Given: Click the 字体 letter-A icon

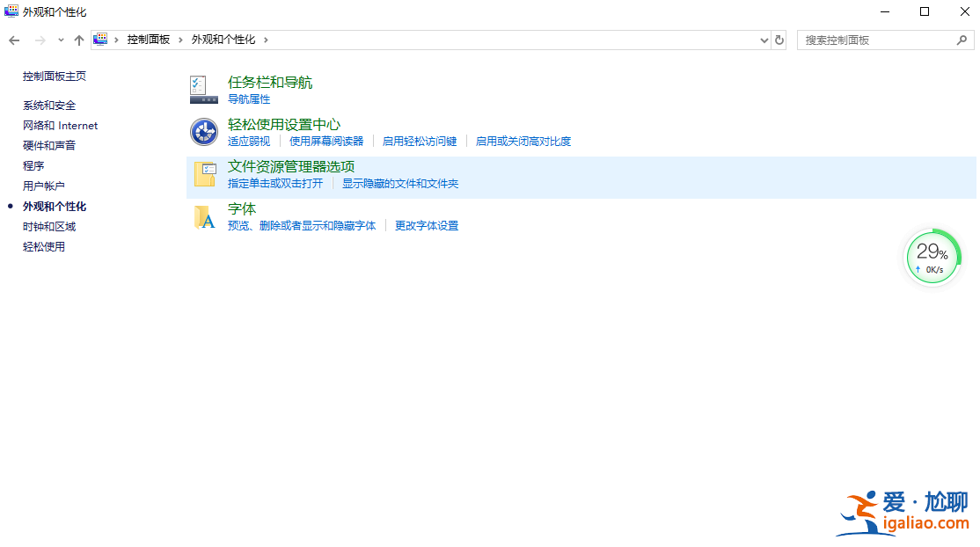Looking at the screenshot, I should click(203, 216).
